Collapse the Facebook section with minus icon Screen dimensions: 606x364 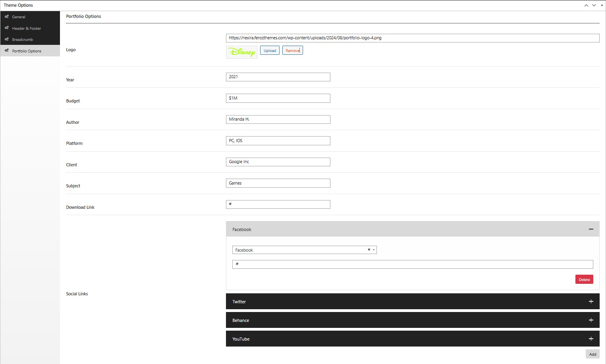(x=591, y=229)
